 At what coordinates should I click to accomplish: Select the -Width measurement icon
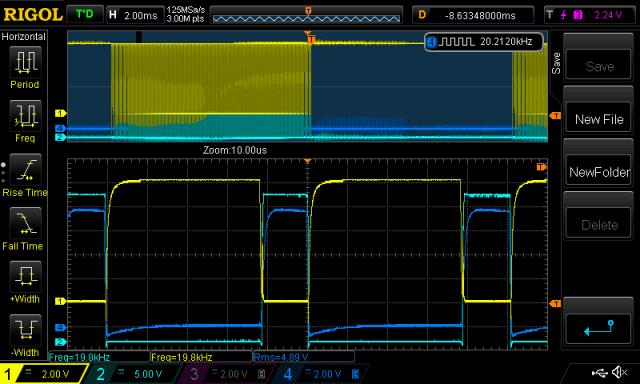25,330
